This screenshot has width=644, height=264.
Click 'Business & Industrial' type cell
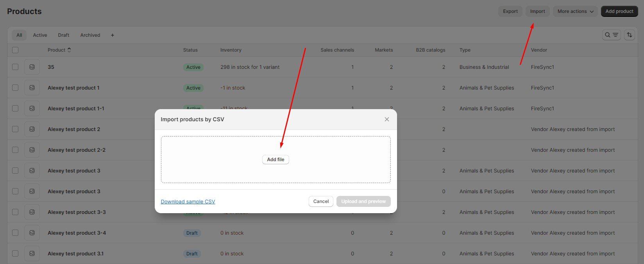click(x=484, y=67)
